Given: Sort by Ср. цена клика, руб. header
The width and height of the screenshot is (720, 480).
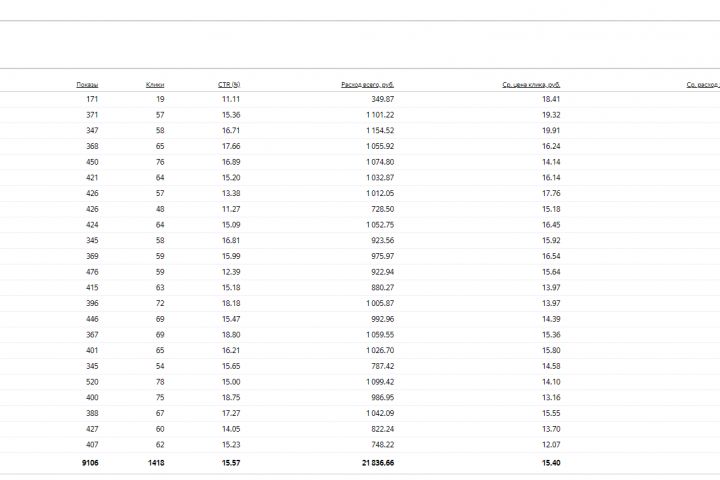Looking at the screenshot, I should [x=531, y=84].
